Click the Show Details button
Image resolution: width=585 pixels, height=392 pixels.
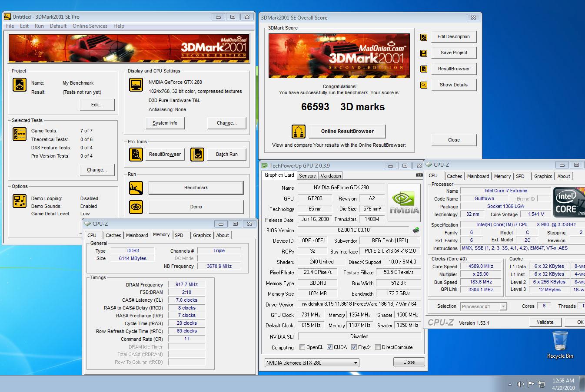click(454, 85)
